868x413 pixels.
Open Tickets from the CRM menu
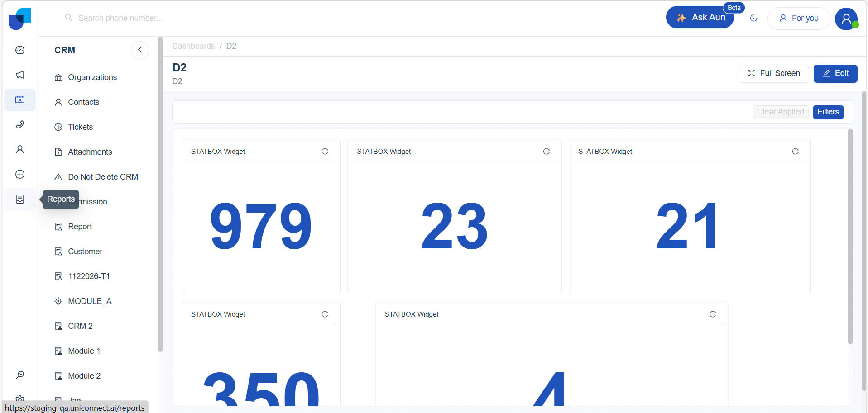(80, 127)
